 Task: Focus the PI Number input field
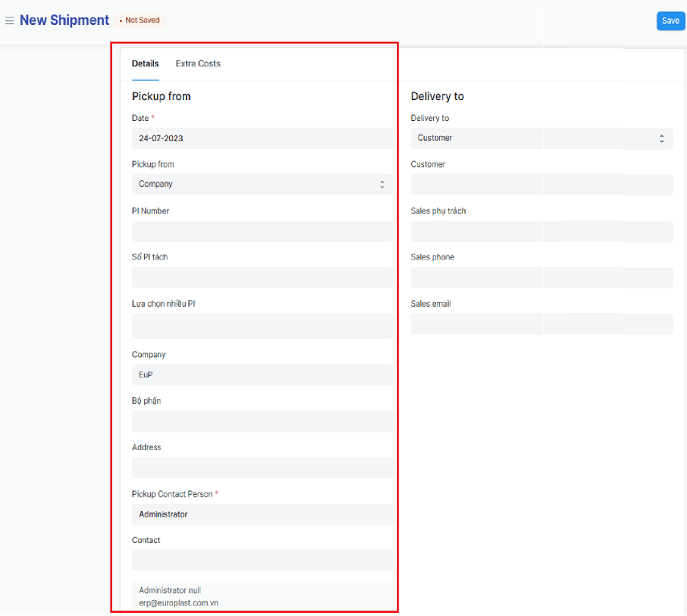(262, 232)
